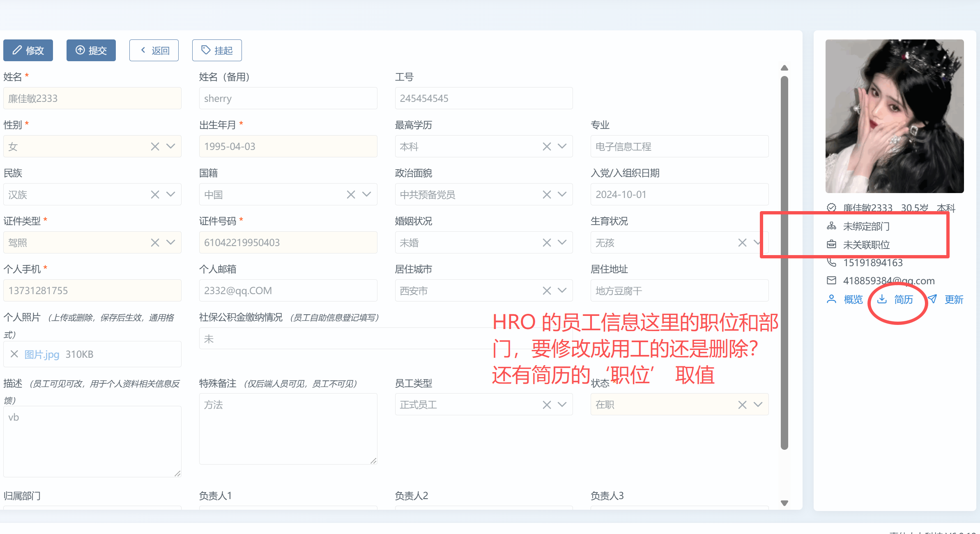Click the scrollbar down arrow
This screenshot has height=534, width=980.
(x=784, y=503)
